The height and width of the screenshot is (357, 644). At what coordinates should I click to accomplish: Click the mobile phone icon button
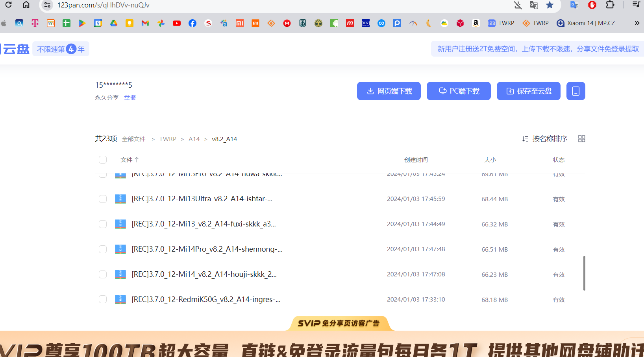pos(576,91)
